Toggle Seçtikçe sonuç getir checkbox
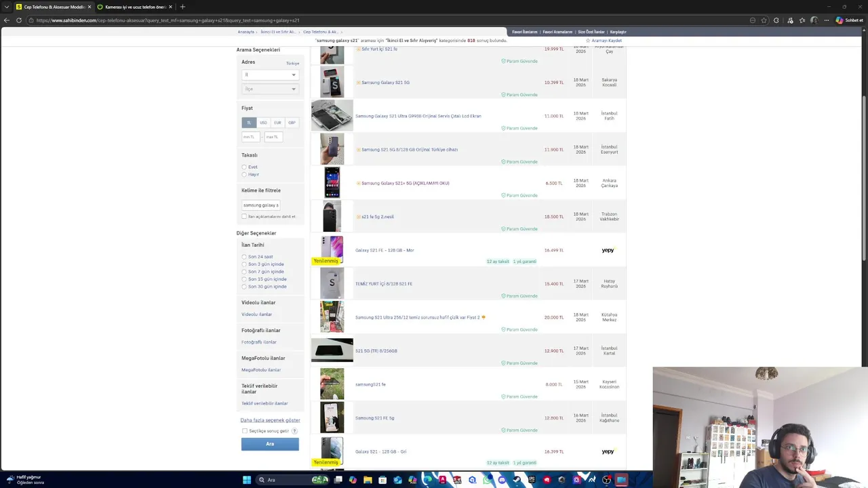Viewport: 868px width, 488px height. click(245, 431)
